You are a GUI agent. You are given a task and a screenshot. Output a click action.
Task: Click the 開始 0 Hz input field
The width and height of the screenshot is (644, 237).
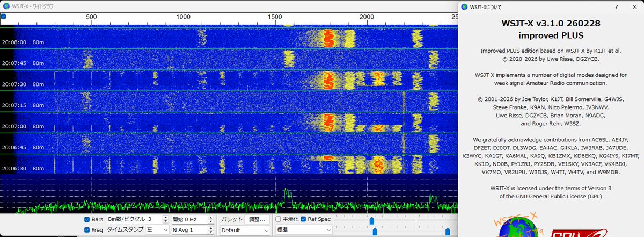pyautogui.click(x=194, y=219)
